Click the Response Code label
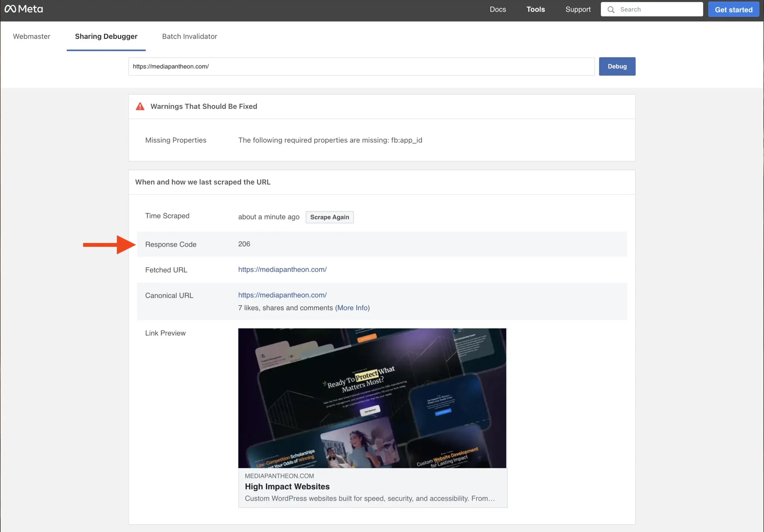This screenshot has height=532, width=764. click(171, 245)
